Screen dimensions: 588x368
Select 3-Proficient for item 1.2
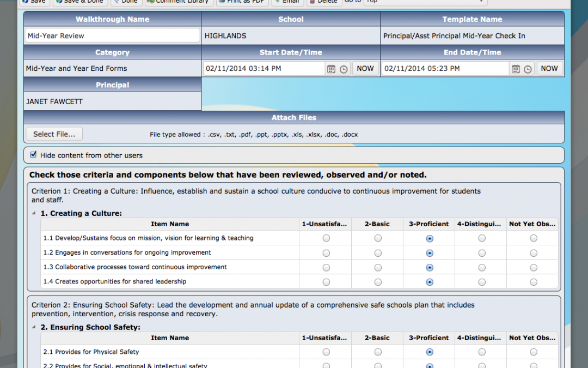430,253
